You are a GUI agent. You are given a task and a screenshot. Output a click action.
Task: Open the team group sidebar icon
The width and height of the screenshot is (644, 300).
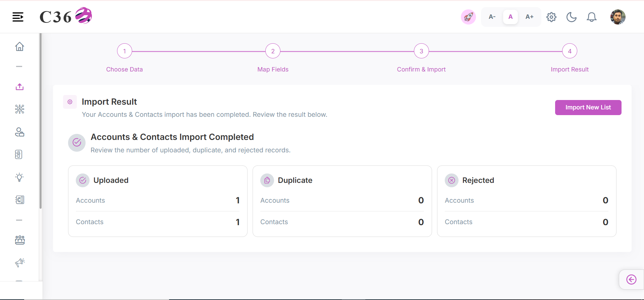pyautogui.click(x=20, y=240)
